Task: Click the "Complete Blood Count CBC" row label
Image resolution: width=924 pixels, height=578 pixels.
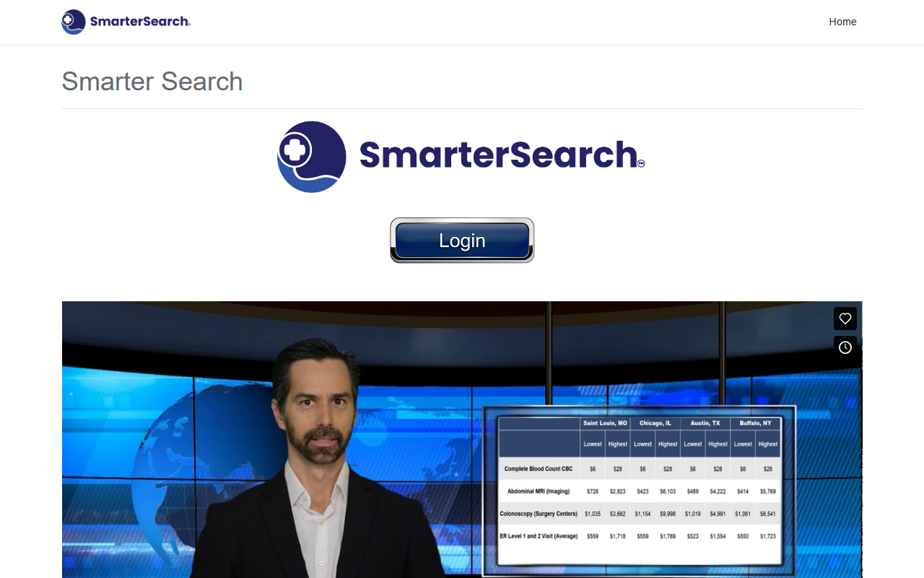Action: (x=539, y=469)
